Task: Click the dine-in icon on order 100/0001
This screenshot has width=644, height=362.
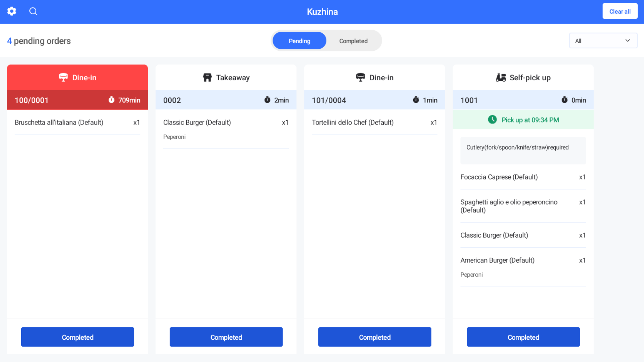Action: pos(63,78)
